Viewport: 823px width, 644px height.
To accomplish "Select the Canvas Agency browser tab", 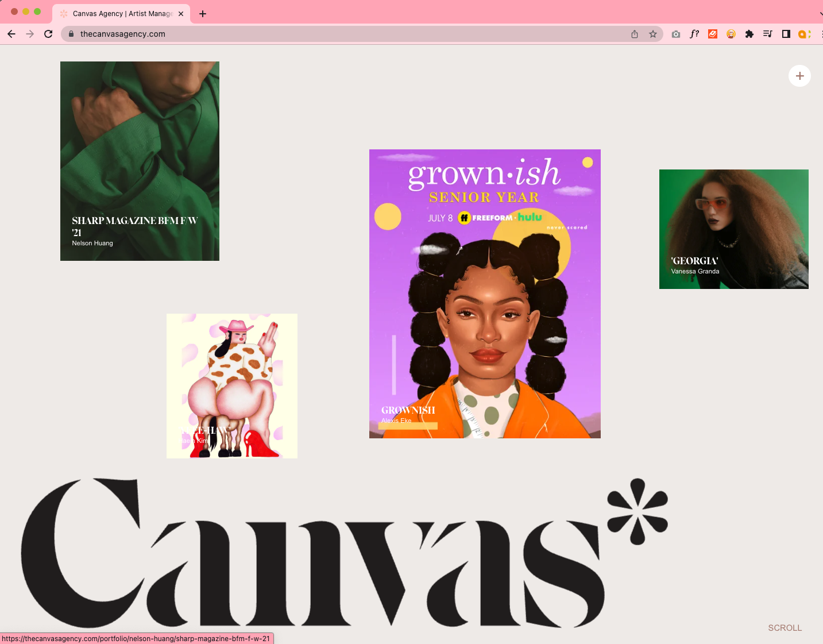I will pyautogui.click(x=121, y=14).
